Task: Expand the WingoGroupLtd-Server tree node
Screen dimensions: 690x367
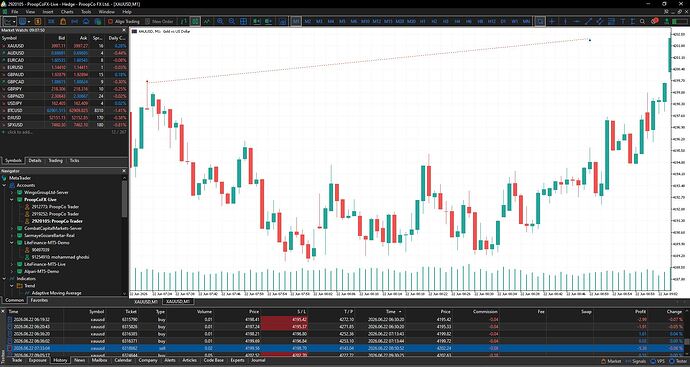Action: click(x=12, y=192)
